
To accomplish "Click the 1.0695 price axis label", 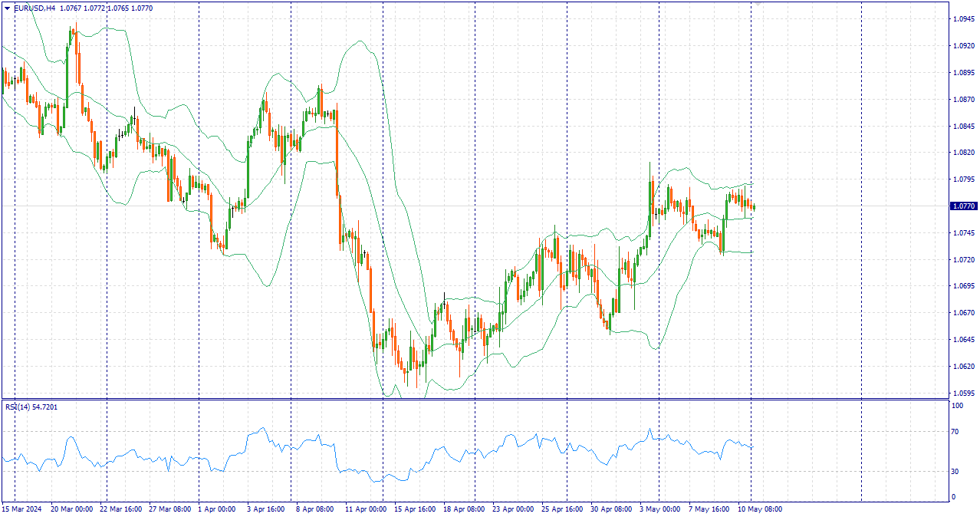I will 963,286.
